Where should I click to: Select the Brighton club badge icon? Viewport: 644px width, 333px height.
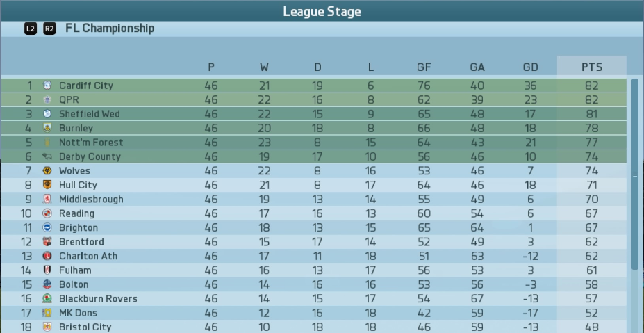tap(47, 227)
